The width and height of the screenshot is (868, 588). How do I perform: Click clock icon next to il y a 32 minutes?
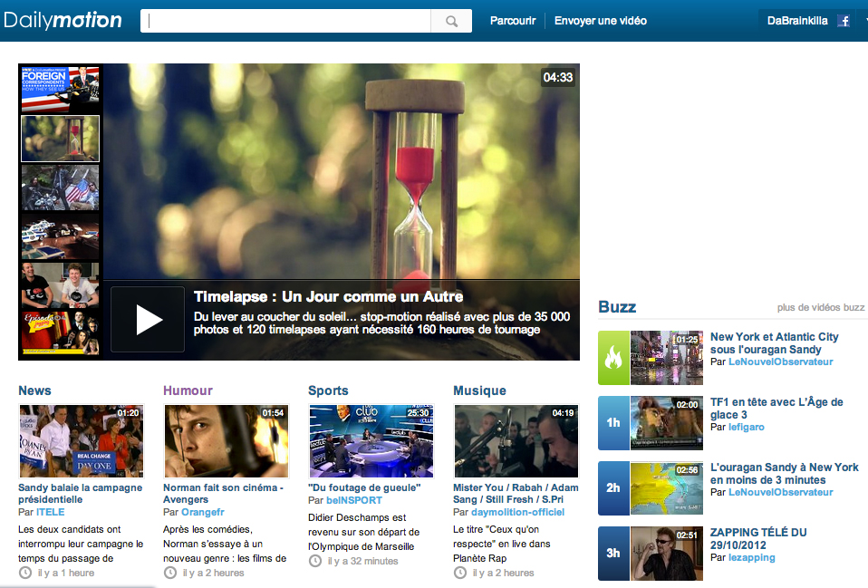coord(315,561)
